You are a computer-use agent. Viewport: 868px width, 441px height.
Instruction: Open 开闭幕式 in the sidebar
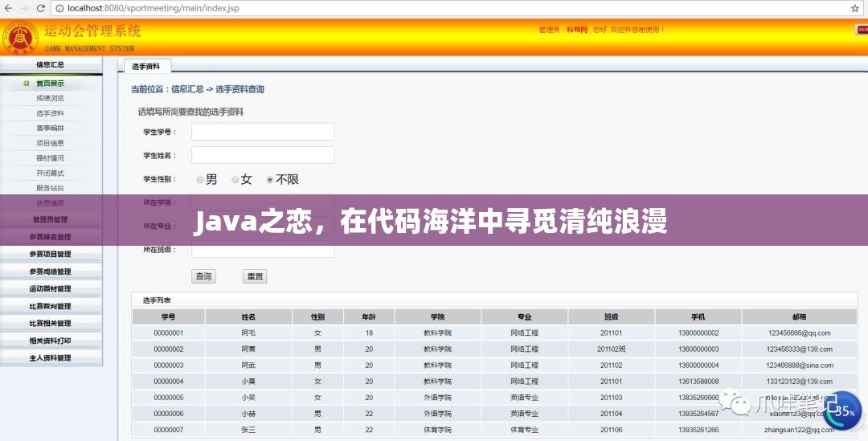(51, 173)
